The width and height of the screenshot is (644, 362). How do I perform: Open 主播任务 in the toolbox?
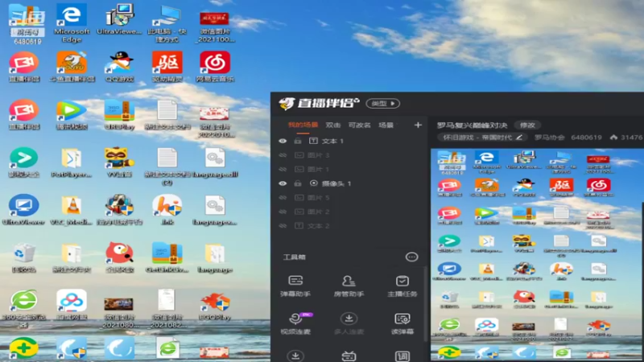pos(402,286)
